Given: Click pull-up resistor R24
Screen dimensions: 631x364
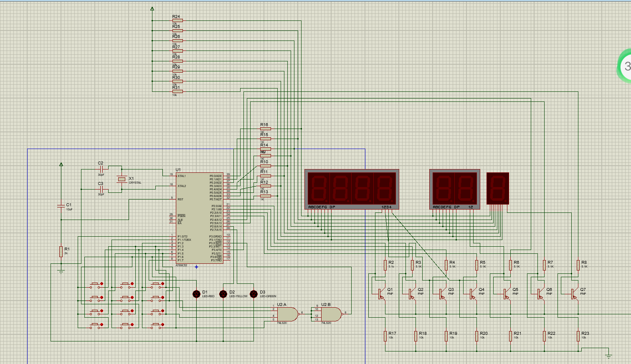Looking at the screenshot, I should [x=177, y=20].
